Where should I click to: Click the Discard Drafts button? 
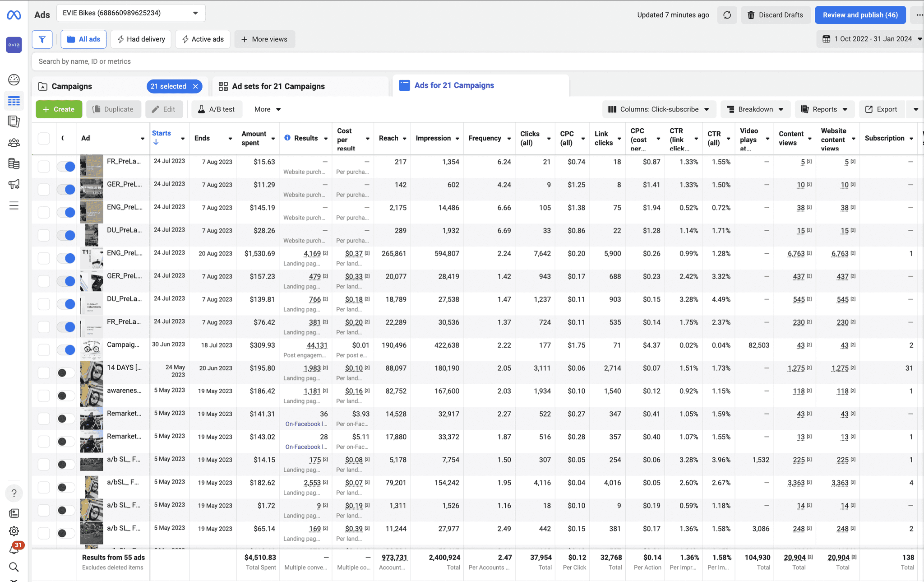point(776,15)
